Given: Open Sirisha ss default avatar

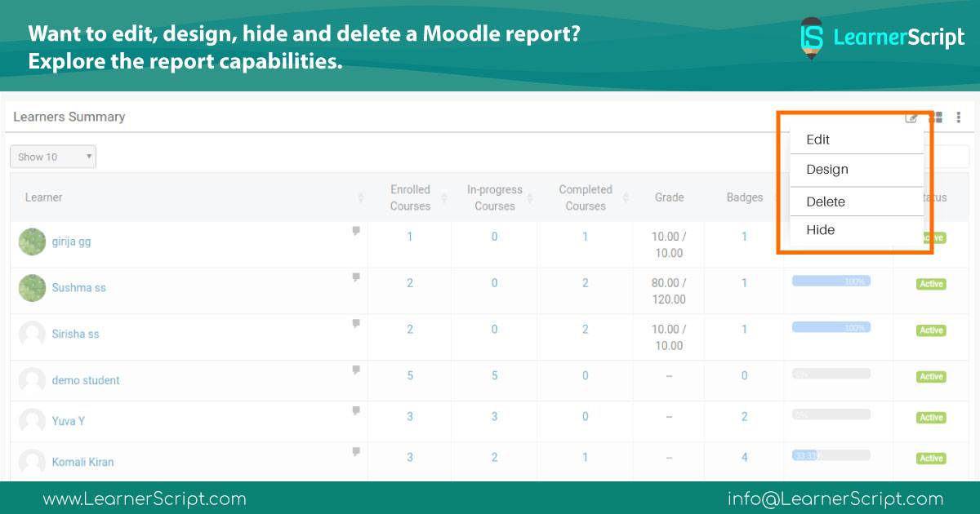Looking at the screenshot, I should [32, 335].
